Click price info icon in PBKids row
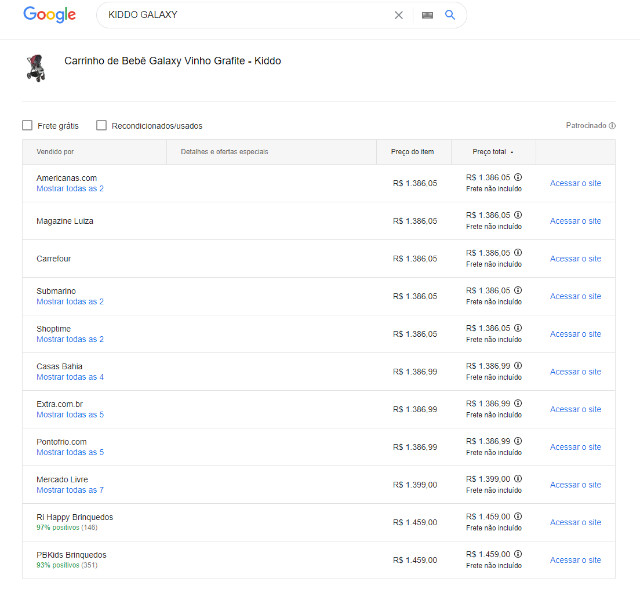 coord(518,554)
